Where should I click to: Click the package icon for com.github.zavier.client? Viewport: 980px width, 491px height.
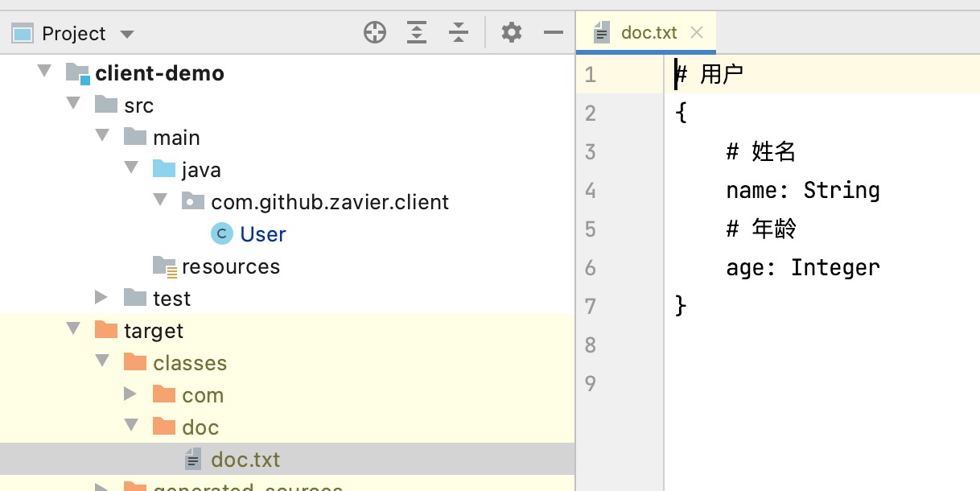click(x=193, y=201)
